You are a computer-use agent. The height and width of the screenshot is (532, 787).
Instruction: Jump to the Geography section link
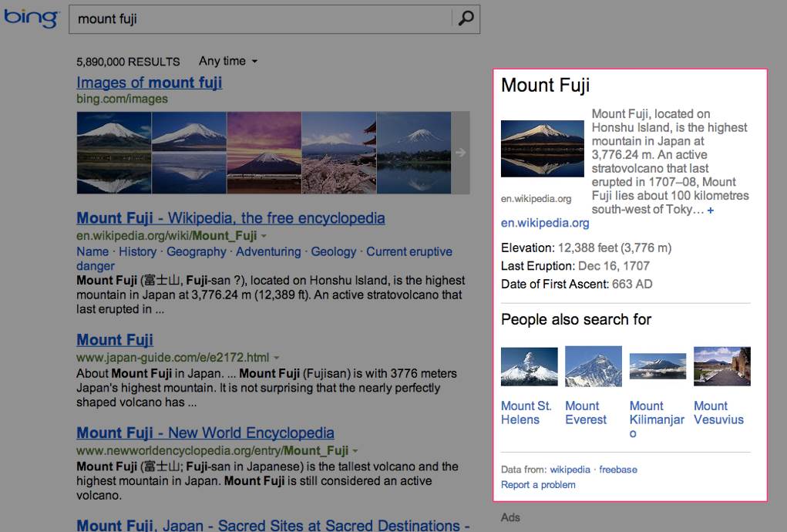pyautogui.click(x=197, y=251)
